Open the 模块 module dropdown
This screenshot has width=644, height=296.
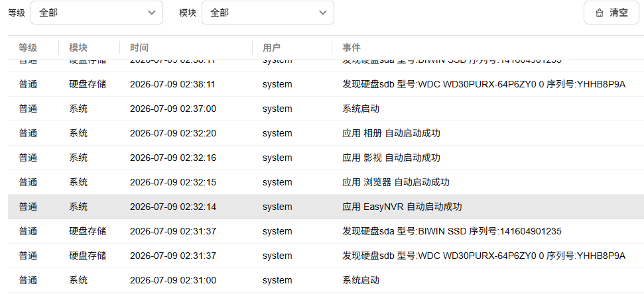click(x=268, y=13)
